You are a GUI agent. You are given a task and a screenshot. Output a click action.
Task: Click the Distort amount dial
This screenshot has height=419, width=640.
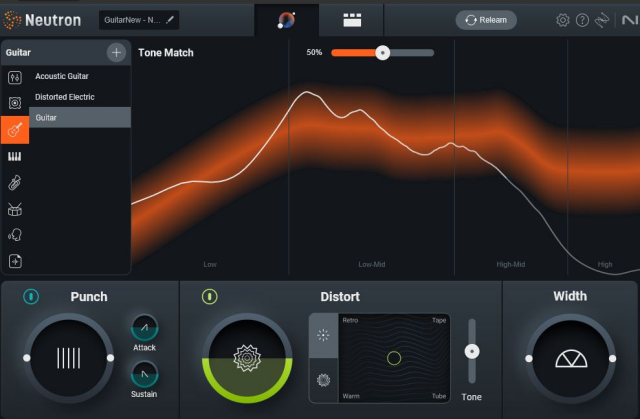point(247,358)
